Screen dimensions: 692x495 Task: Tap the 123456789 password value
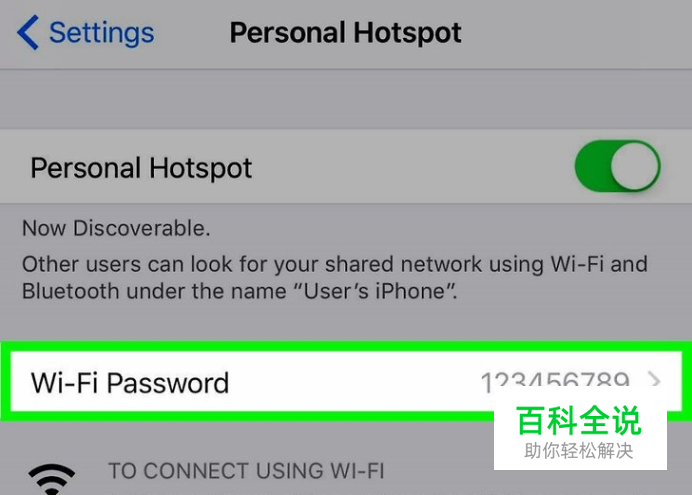(x=555, y=382)
